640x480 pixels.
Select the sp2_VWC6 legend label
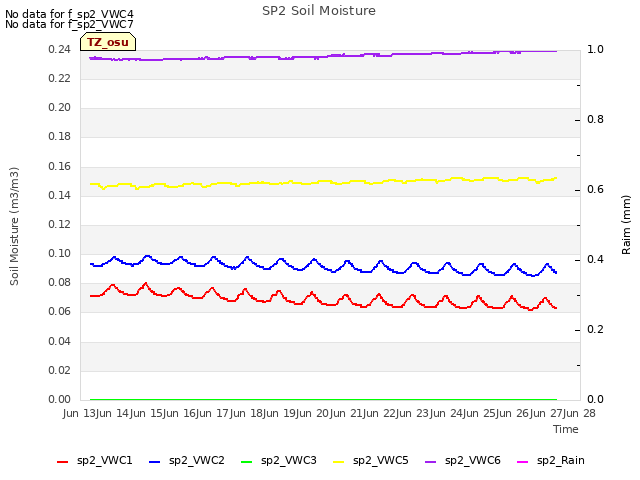tap(473, 460)
